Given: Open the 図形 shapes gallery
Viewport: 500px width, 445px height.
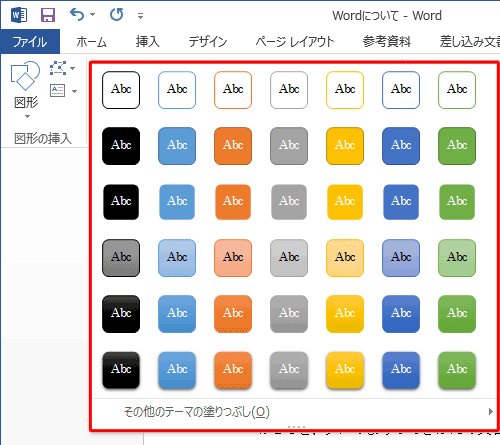Looking at the screenshot, I should pyautogui.click(x=26, y=85).
